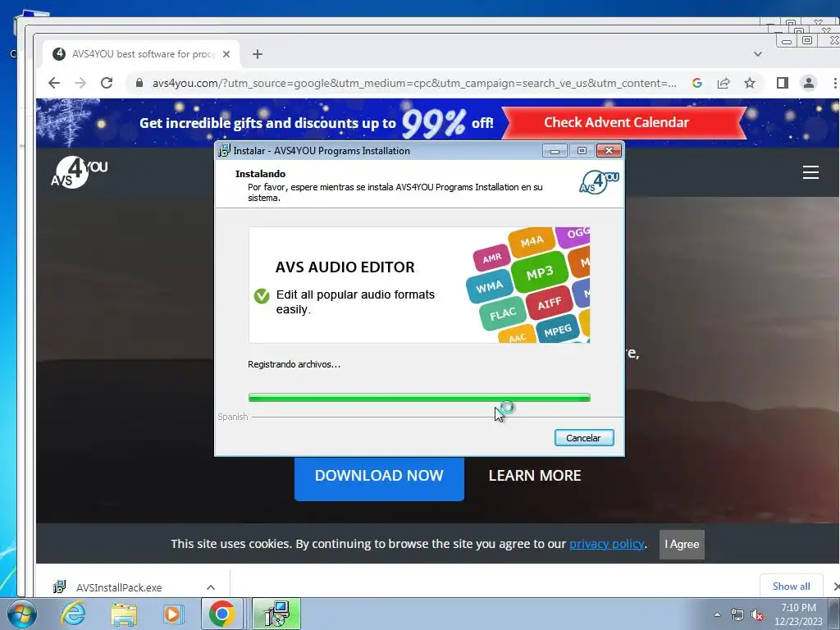Click the AVS4YOU logo in installer header

tap(600, 181)
